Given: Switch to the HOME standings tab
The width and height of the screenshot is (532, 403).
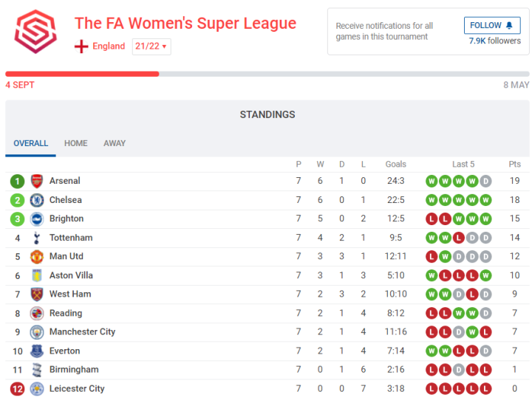Looking at the screenshot, I should pyautogui.click(x=76, y=143).
